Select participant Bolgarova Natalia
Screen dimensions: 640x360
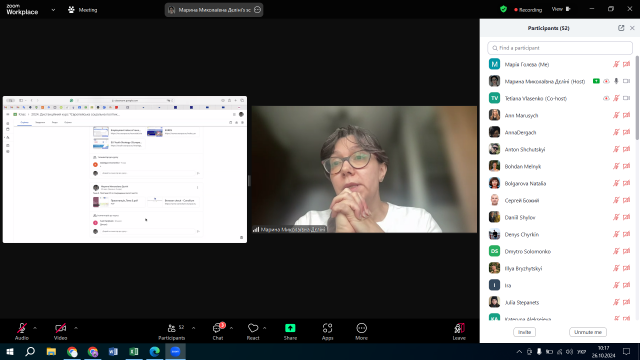(560, 183)
